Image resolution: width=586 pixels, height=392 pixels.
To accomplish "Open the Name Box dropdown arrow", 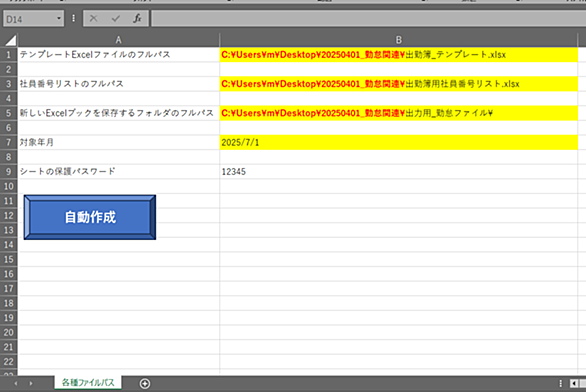I will pyautogui.click(x=59, y=18).
